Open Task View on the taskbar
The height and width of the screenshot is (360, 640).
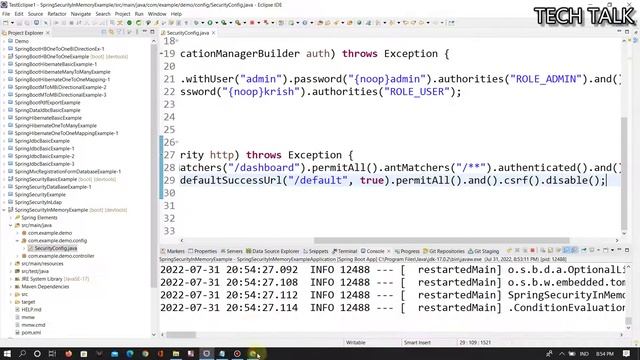tap(52, 353)
